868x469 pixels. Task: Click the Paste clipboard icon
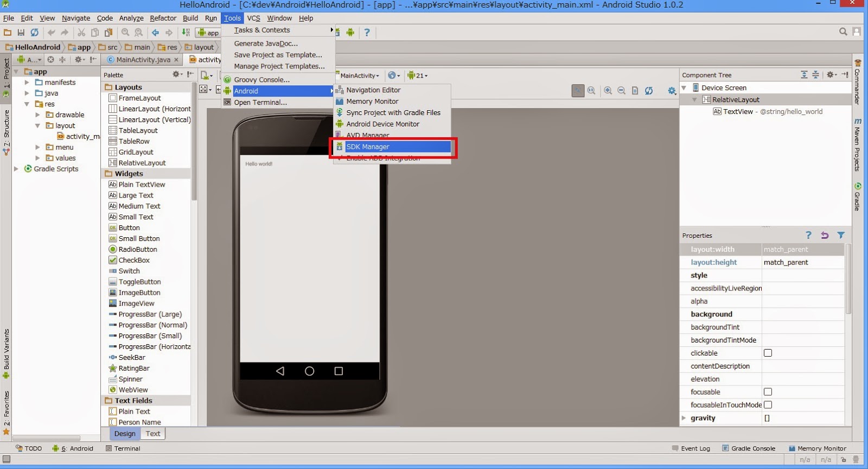108,33
